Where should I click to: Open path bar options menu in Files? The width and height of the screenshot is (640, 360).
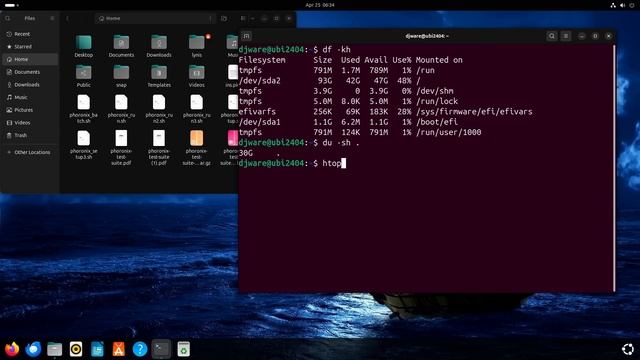210,18
